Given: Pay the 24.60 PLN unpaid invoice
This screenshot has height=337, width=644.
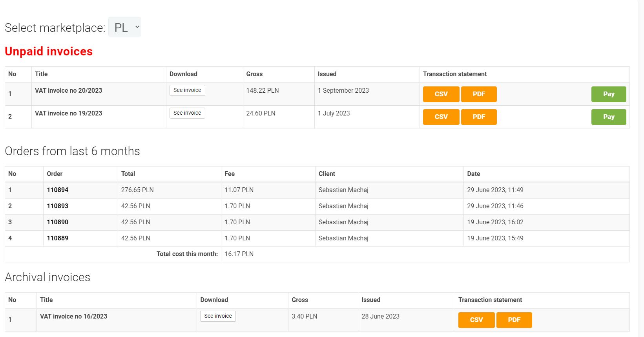Looking at the screenshot, I should (608, 117).
